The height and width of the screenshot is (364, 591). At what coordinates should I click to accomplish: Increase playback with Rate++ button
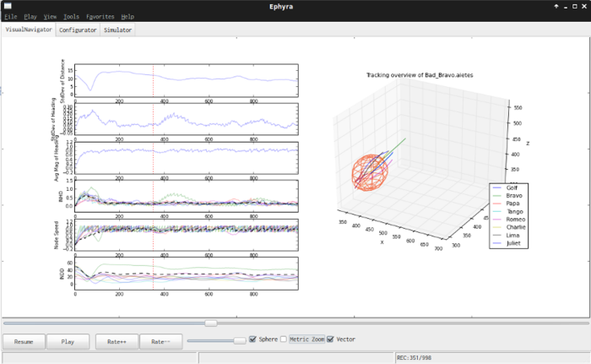click(117, 342)
